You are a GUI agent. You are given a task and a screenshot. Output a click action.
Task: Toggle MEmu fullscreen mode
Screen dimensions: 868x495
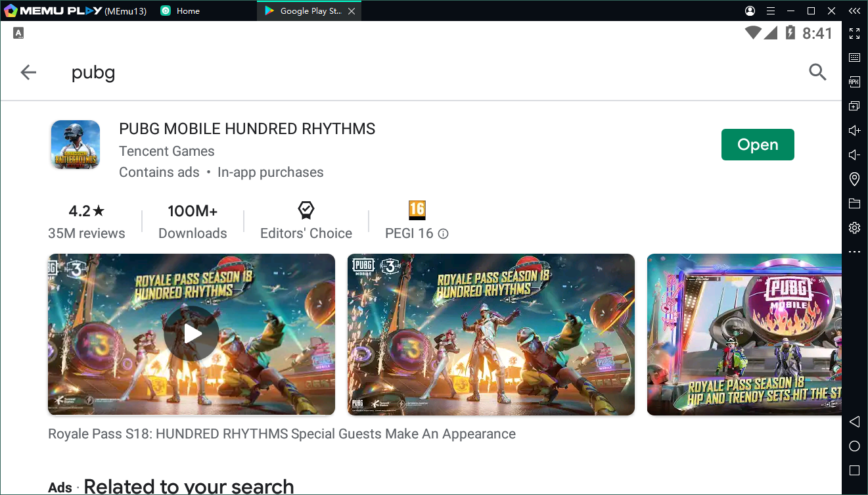[x=854, y=34]
